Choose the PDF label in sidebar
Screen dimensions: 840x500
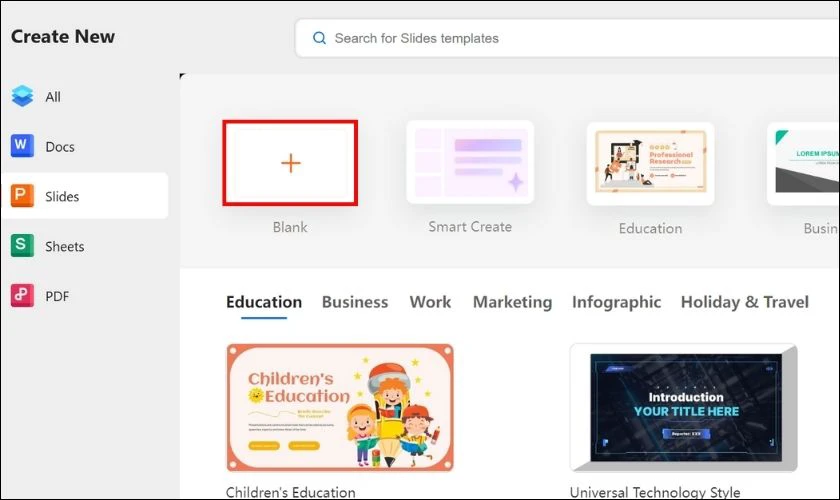(57, 296)
